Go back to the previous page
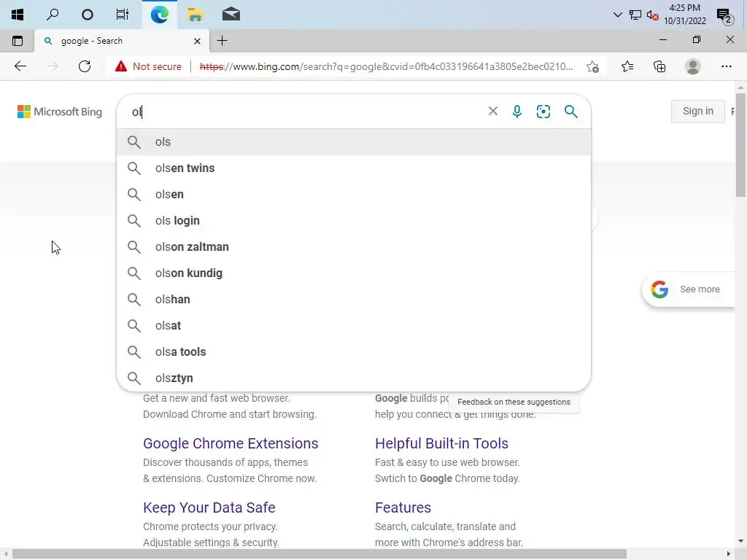Screen dimensions: 747x560 coord(20,66)
